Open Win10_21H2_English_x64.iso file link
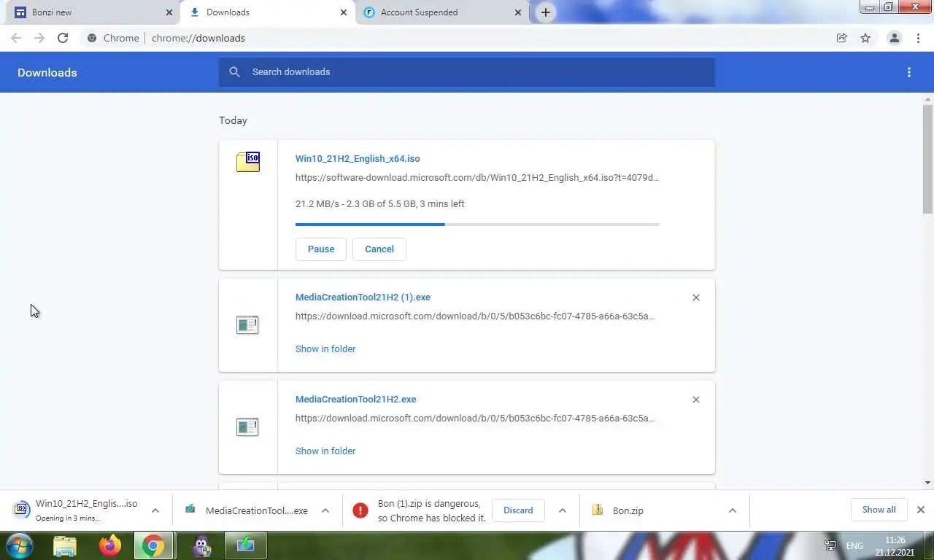The width and height of the screenshot is (934, 560). [x=358, y=158]
